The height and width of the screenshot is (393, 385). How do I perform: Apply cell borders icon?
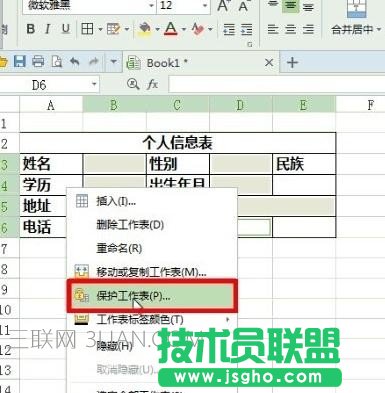[87, 29]
